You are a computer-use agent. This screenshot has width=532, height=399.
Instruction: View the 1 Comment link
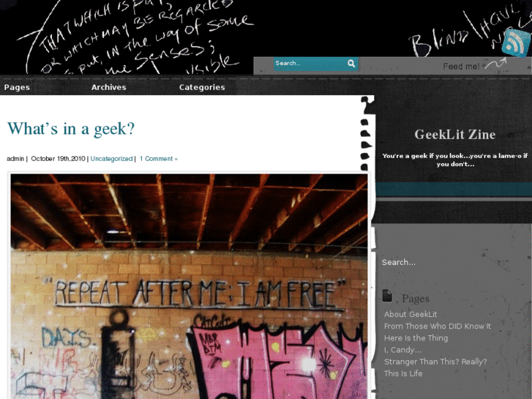tap(159, 159)
